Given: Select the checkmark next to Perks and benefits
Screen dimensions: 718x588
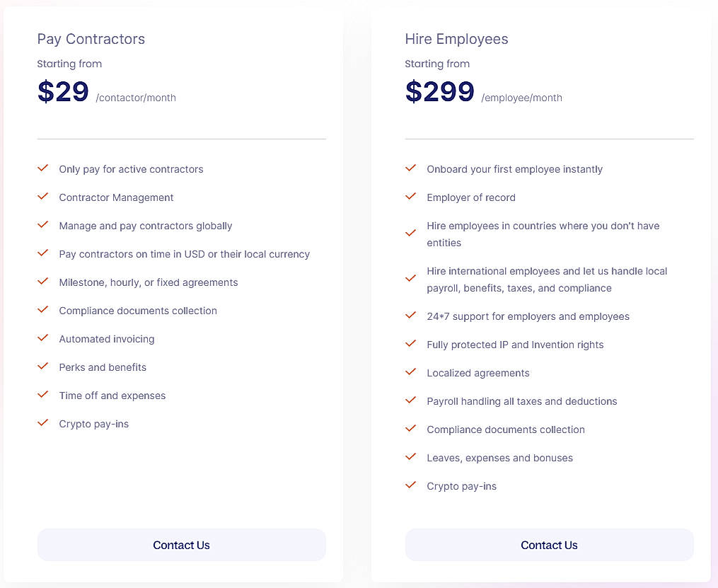Looking at the screenshot, I should (x=42, y=367).
